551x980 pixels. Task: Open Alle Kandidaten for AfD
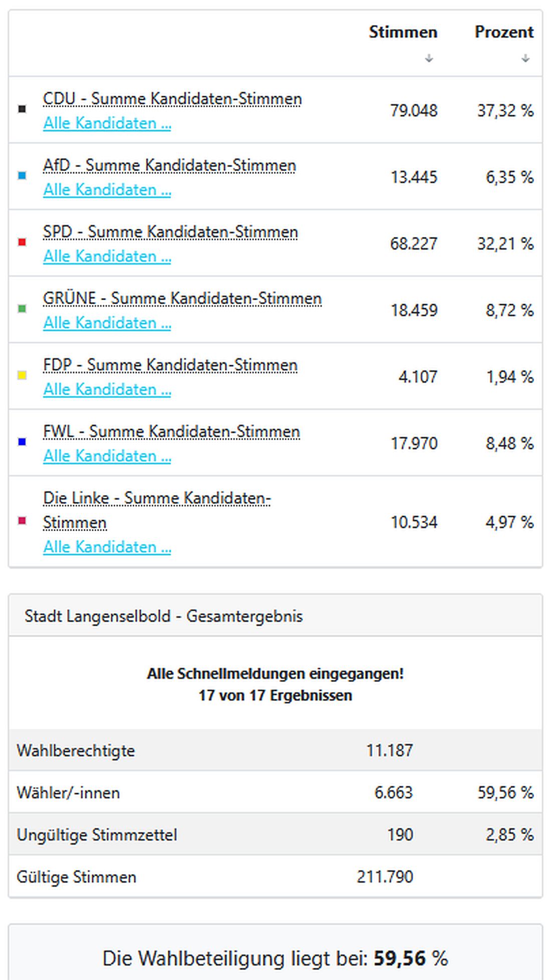point(107,190)
